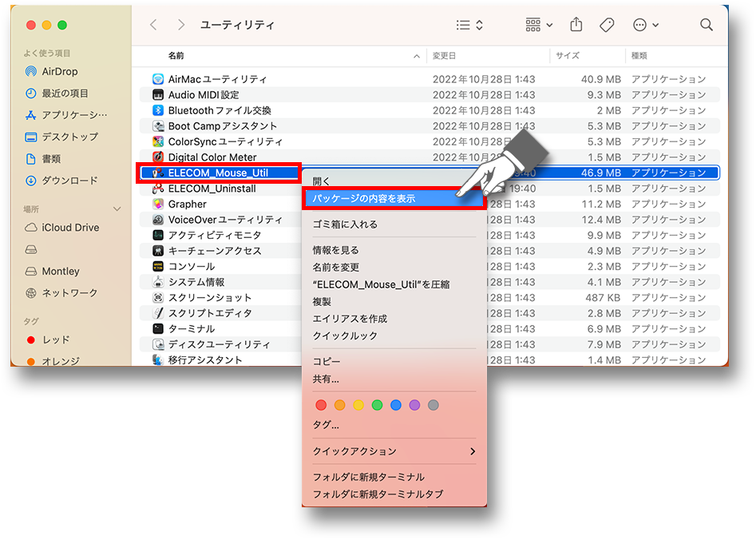Open ダウンロード in the sidebar

[61, 181]
